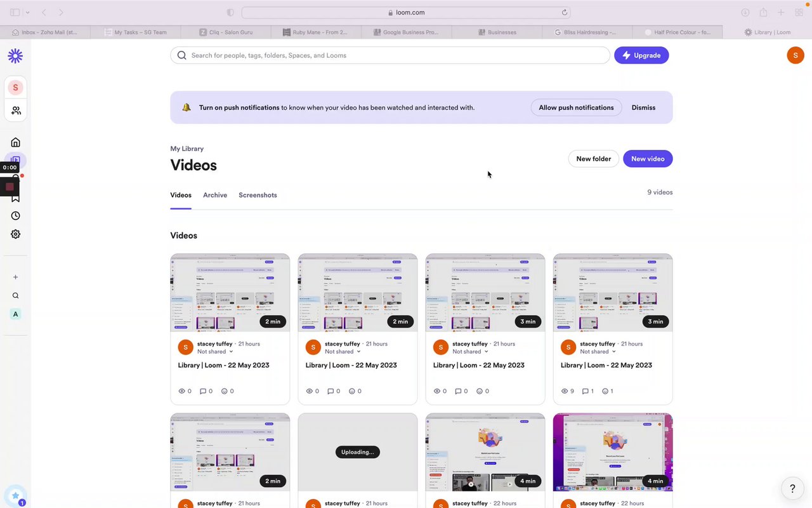
Task: Open second card title Library | Loom - 22 May 2023
Action: (x=351, y=365)
